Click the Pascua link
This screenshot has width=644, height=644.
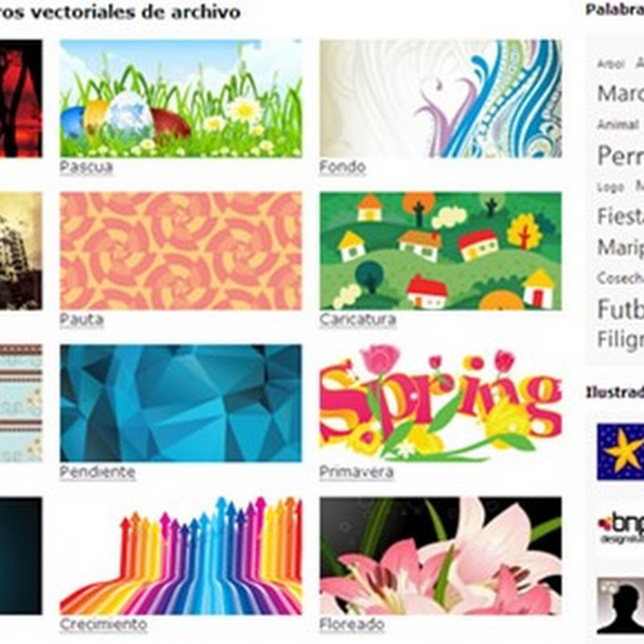click(x=86, y=167)
